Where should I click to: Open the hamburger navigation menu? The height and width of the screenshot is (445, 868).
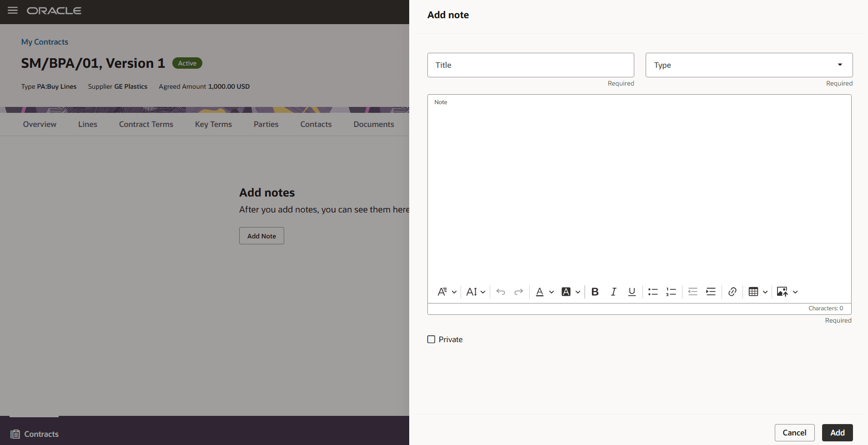12,10
